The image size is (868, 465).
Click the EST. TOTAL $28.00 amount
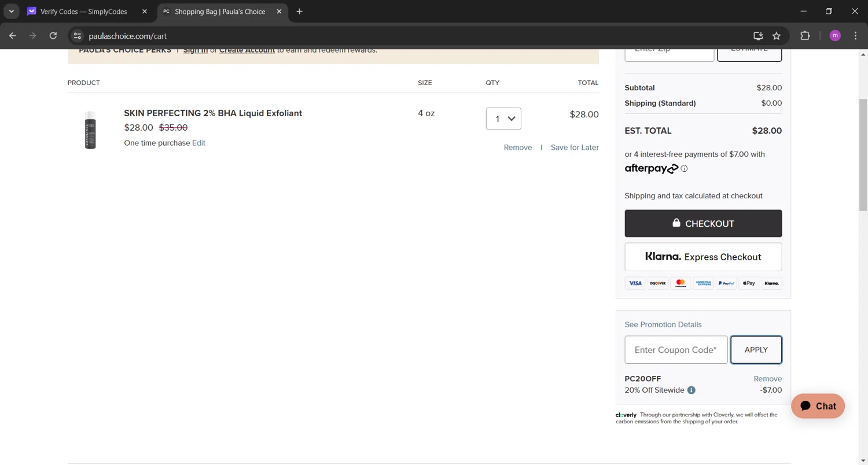767,131
